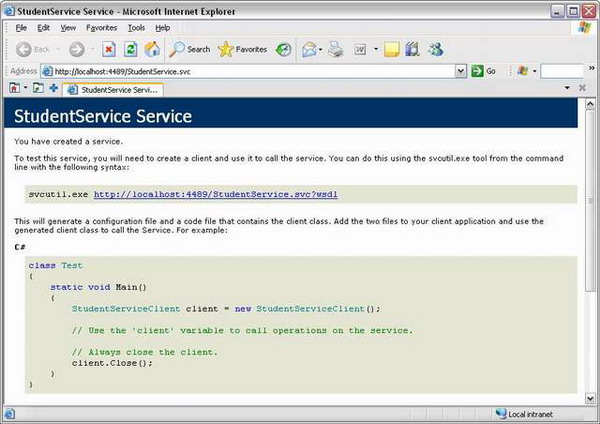Click the Back navigation button
The height and width of the screenshot is (424, 600).
(34, 49)
